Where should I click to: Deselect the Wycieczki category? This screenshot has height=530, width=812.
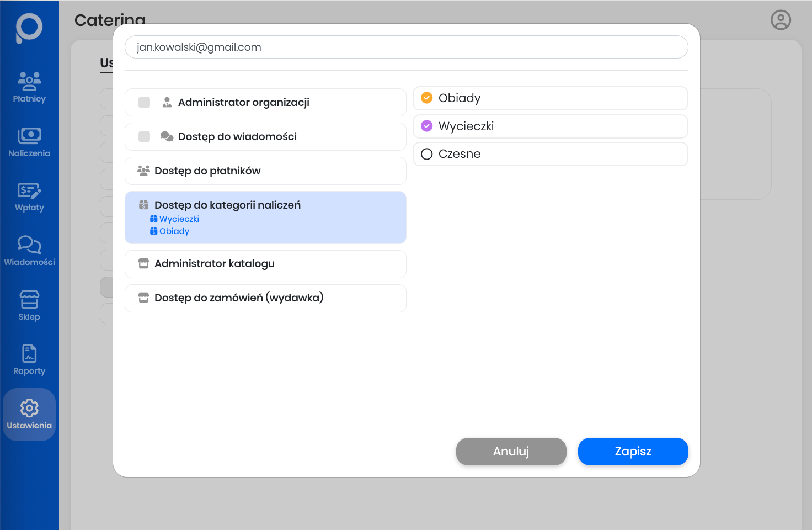coord(427,126)
